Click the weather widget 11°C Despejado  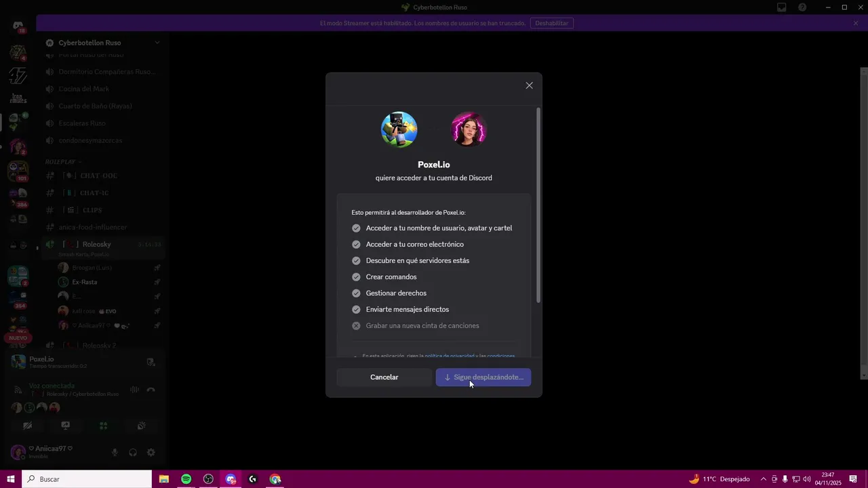tap(719, 479)
